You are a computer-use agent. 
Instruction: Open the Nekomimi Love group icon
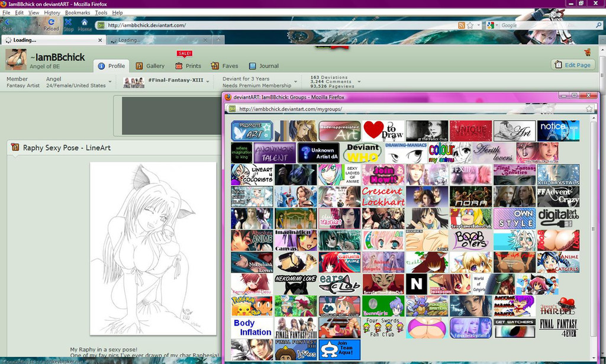(x=296, y=284)
